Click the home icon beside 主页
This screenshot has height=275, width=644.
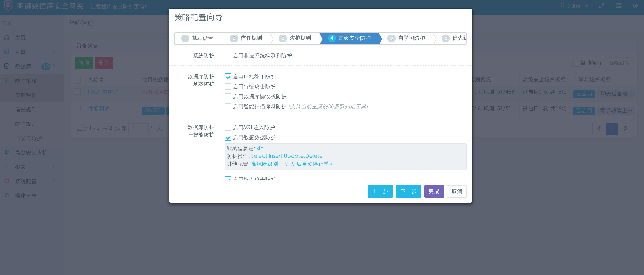7,38
